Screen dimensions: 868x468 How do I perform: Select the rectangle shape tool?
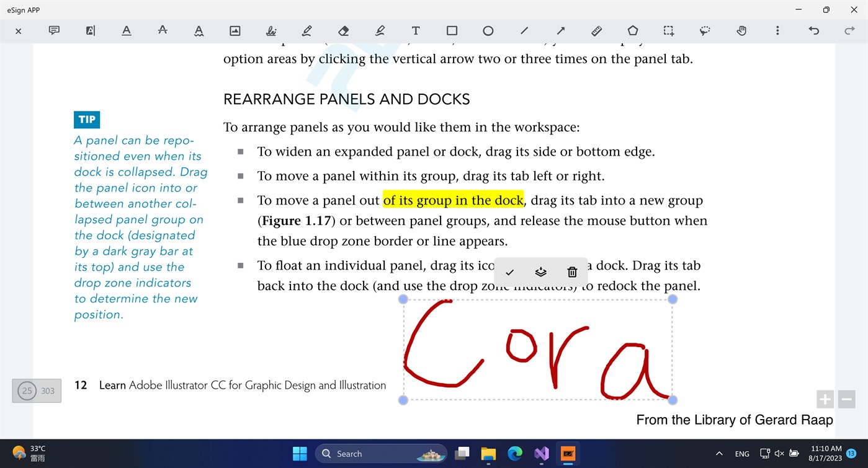pos(452,30)
